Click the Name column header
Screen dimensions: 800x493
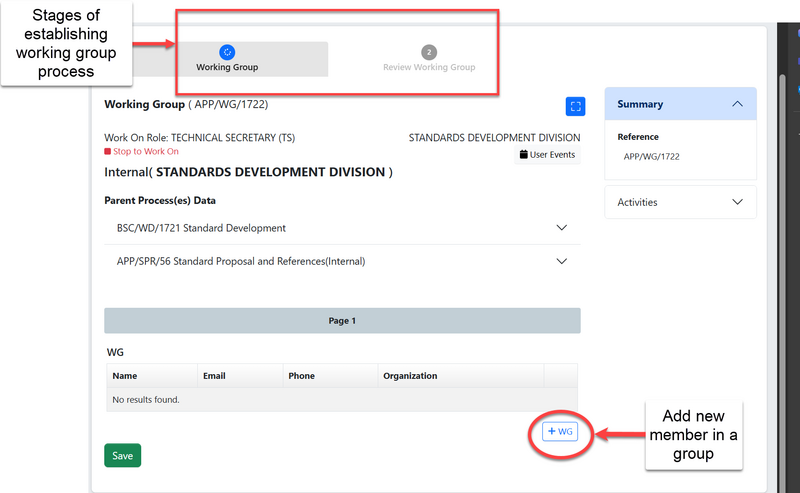[x=125, y=376]
